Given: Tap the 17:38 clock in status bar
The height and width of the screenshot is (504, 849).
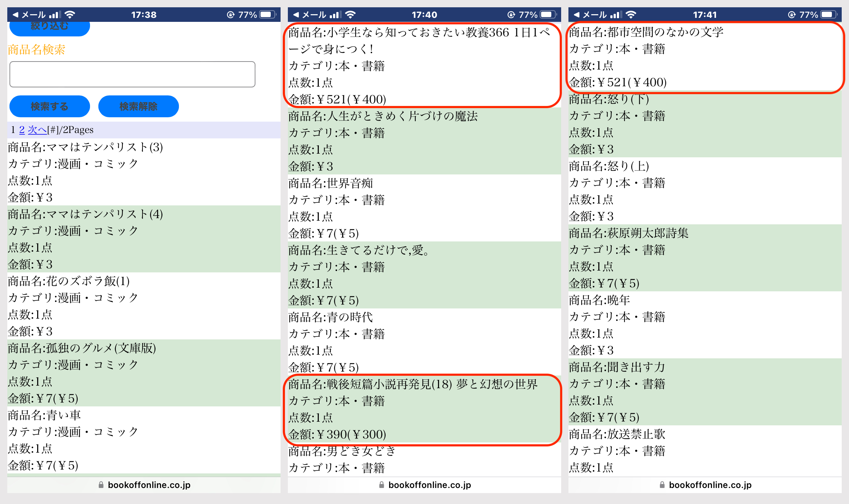Looking at the screenshot, I should point(144,15).
